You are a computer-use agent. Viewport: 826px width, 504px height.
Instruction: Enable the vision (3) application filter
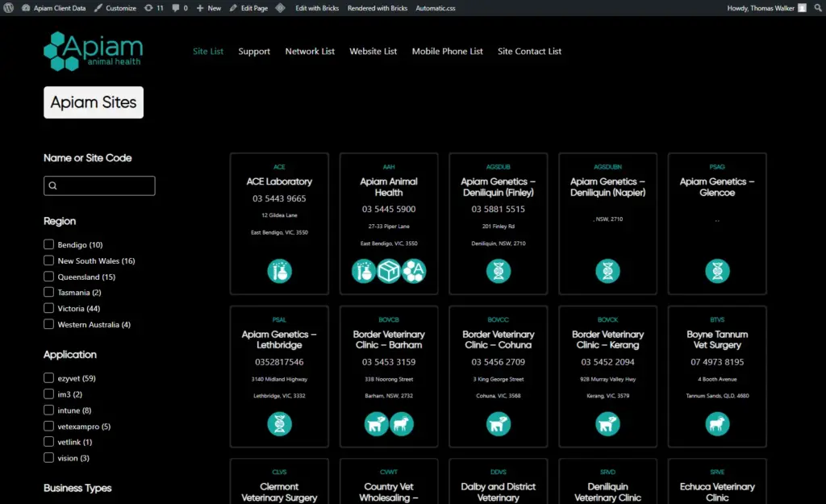48,458
